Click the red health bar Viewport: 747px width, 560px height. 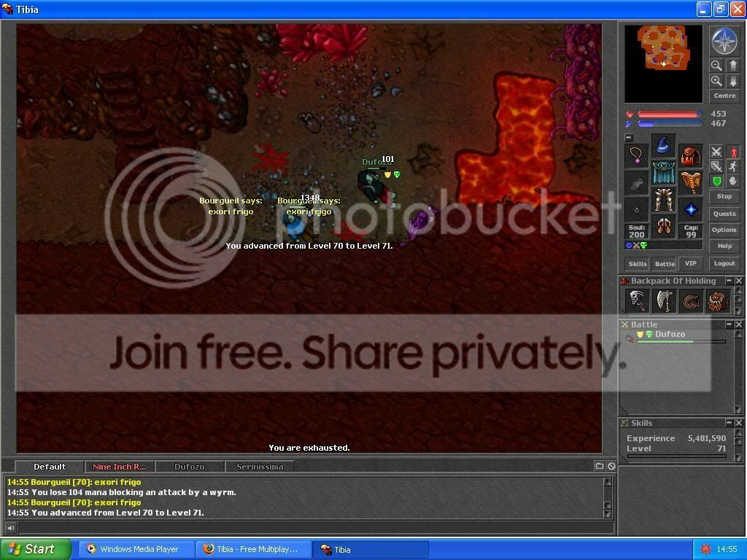click(x=670, y=114)
